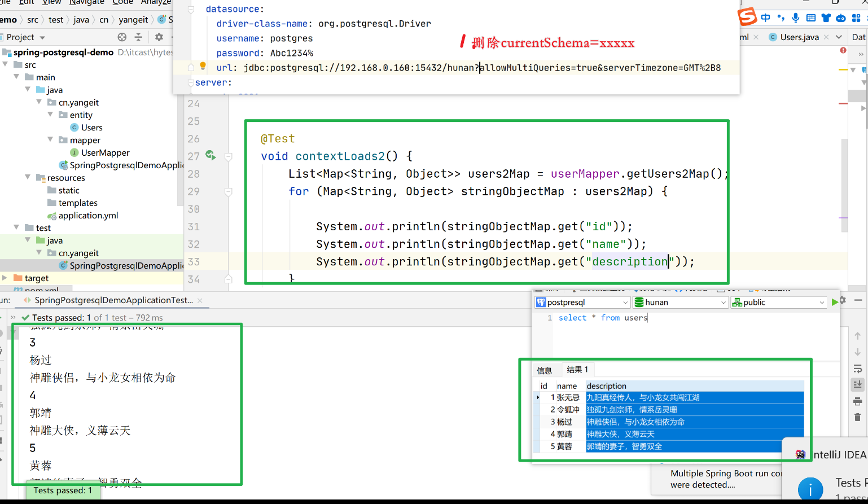Click red error indicator in editor corner
Screen dimensions: 868x504
[843, 50]
